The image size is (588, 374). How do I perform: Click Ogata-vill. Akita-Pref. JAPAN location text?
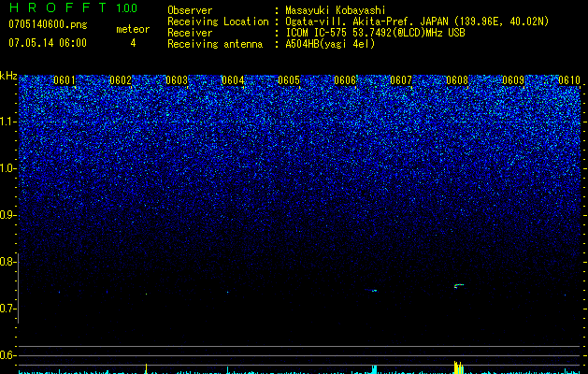417,22
